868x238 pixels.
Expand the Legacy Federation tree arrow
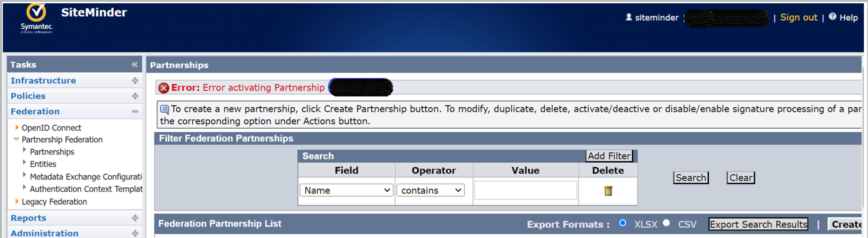17,201
